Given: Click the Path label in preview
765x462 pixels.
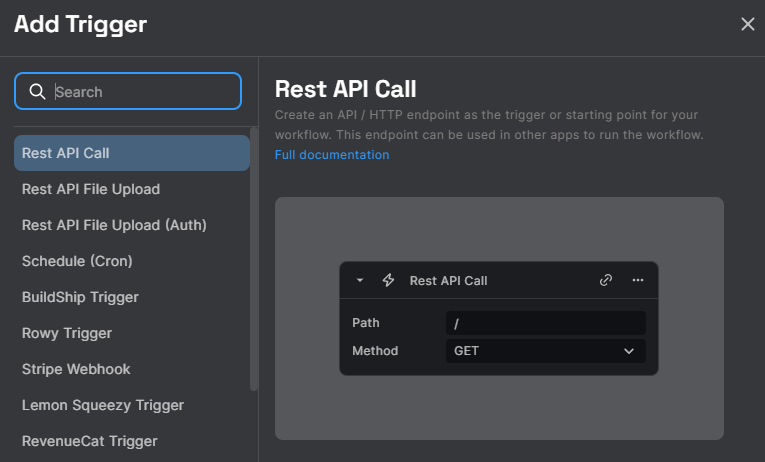Looking at the screenshot, I should (365, 323).
